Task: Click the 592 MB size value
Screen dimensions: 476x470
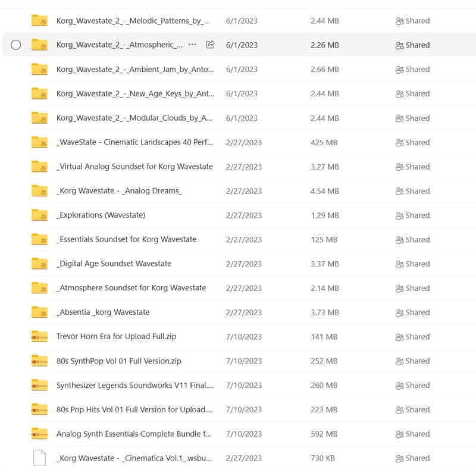Action: (x=324, y=434)
